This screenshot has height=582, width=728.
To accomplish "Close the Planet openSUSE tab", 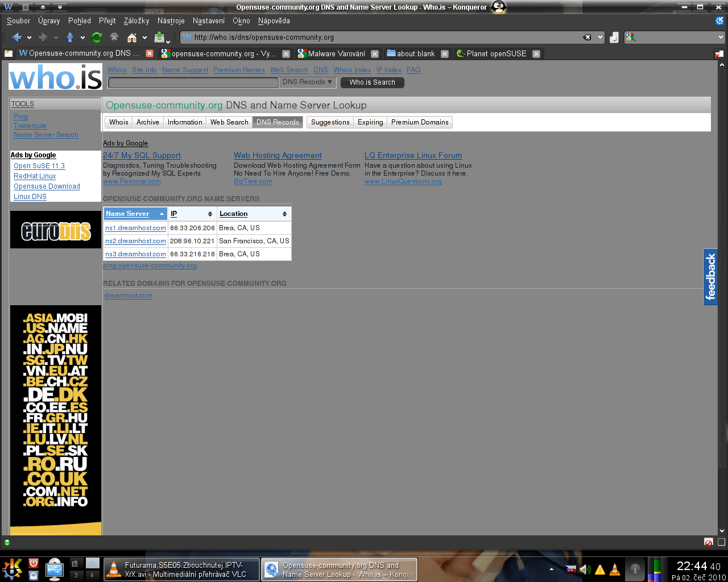I will pos(536,54).
